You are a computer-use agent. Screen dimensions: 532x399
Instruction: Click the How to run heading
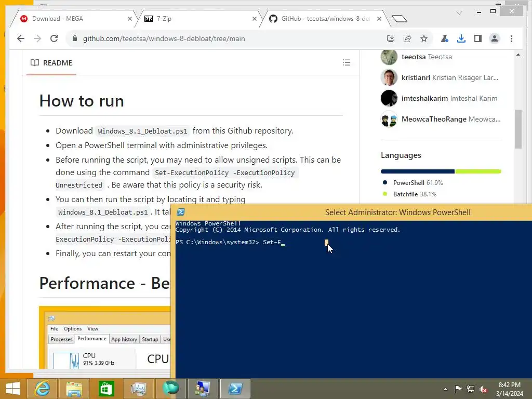82,101
